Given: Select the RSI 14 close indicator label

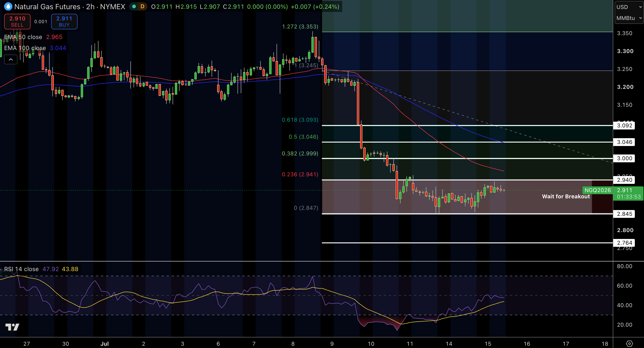Looking at the screenshot, I should (x=21, y=269).
